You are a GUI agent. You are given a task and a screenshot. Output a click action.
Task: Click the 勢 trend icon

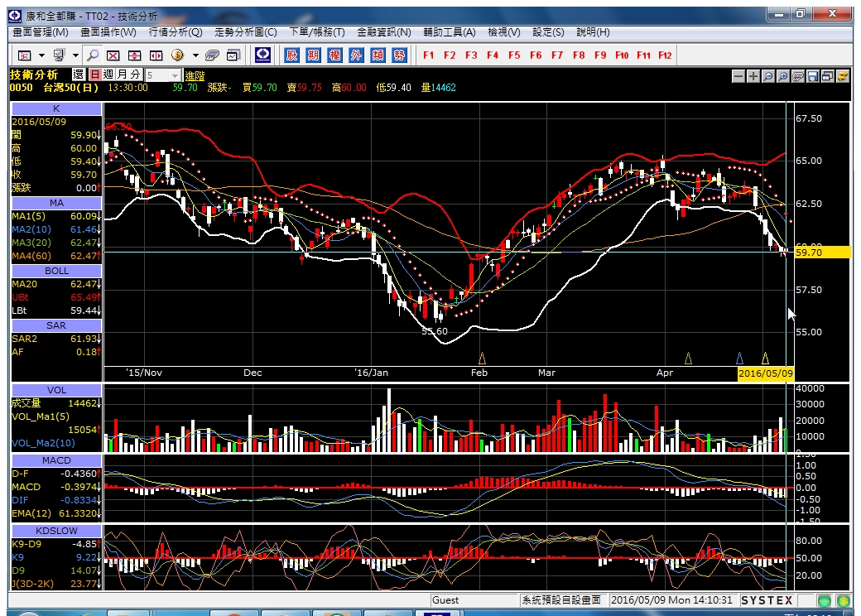point(399,55)
